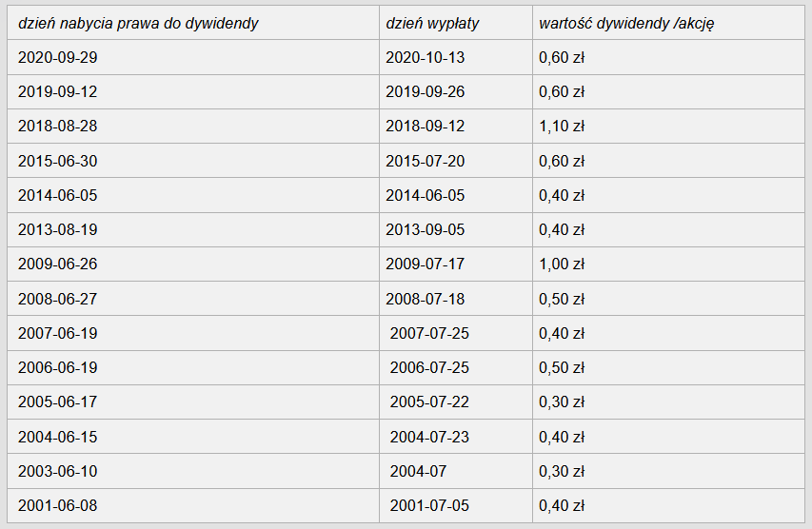Screen dimensions: 812x529
Task: Click the 'dzień wypłaty' column header
Action: 432,23
